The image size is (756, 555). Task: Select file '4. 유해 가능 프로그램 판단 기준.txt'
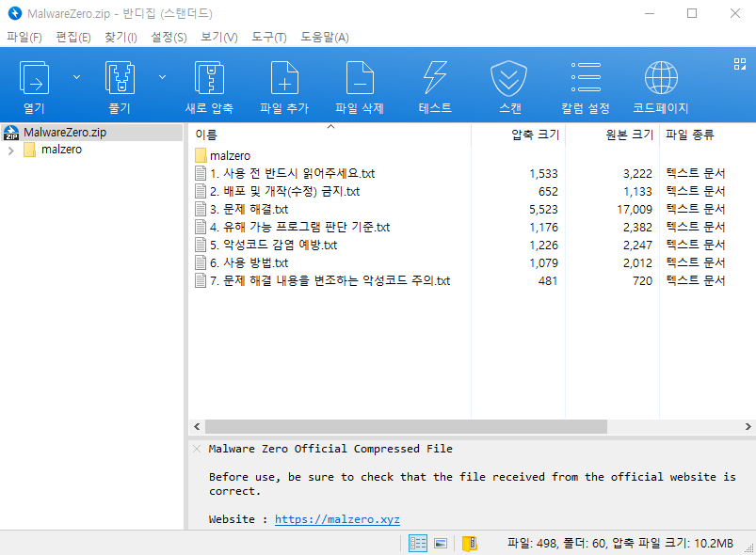pyautogui.click(x=292, y=227)
